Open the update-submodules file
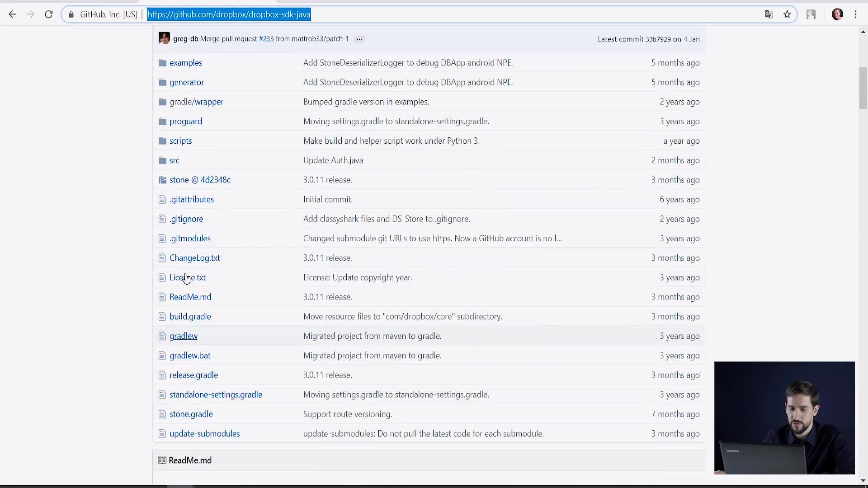The width and height of the screenshot is (868, 488). pos(205,433)
